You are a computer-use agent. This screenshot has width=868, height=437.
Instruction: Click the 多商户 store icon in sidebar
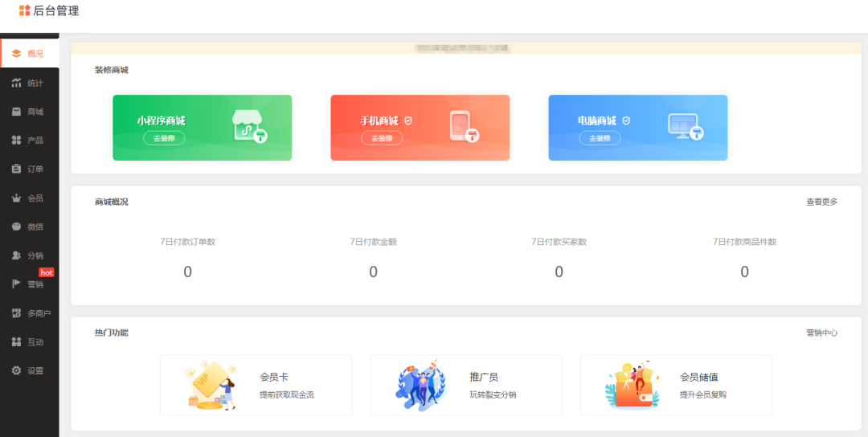(16, 313)
